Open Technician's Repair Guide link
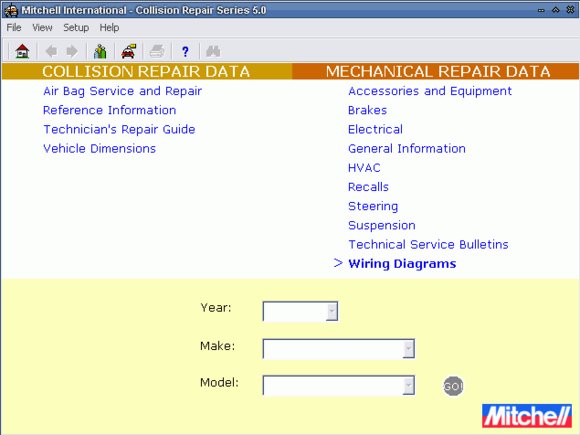Viewport: 580px width, 435px height. point(119,129)
